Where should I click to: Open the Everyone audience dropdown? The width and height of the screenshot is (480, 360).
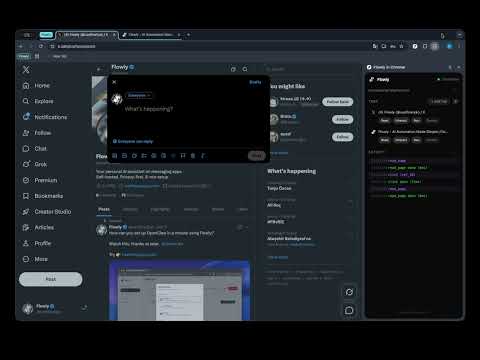tap(139, 96)
